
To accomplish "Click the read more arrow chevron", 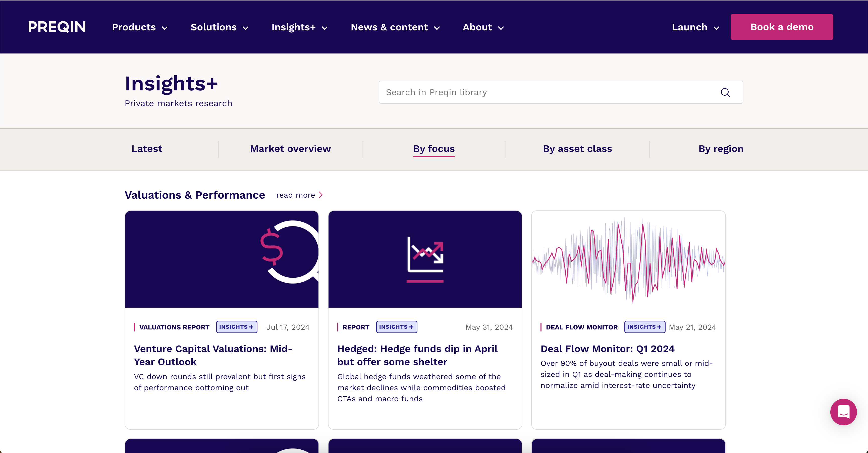I will pos(321,195).
